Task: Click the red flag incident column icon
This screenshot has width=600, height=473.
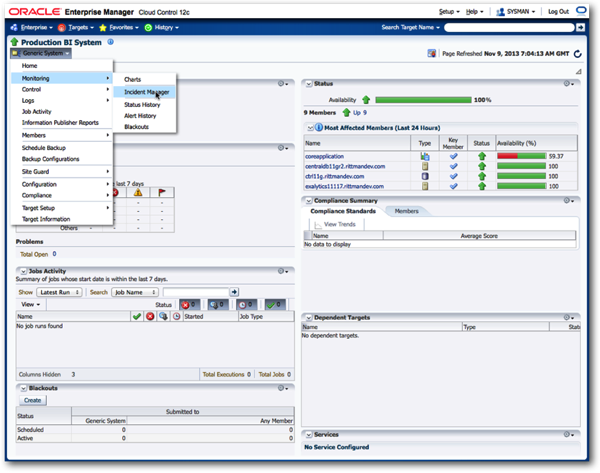Action: [x=162, y=192]
